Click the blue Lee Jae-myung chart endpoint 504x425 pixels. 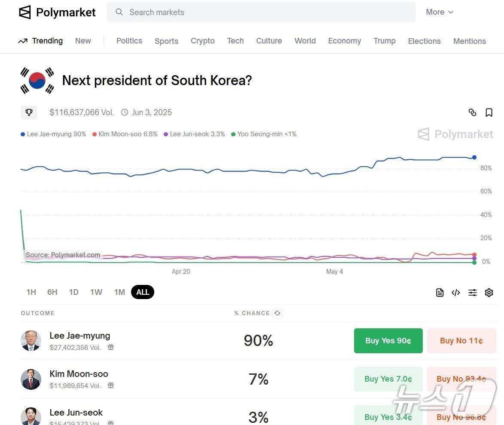(474, 157)
